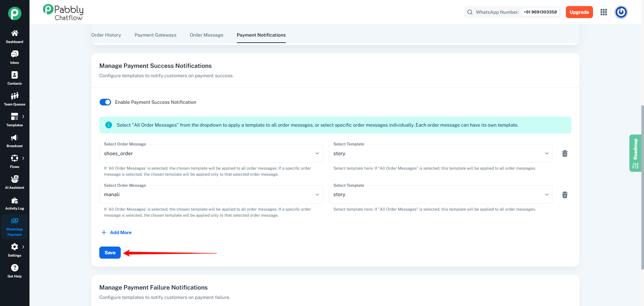Open the Get Help question icon

pos(15,268)
